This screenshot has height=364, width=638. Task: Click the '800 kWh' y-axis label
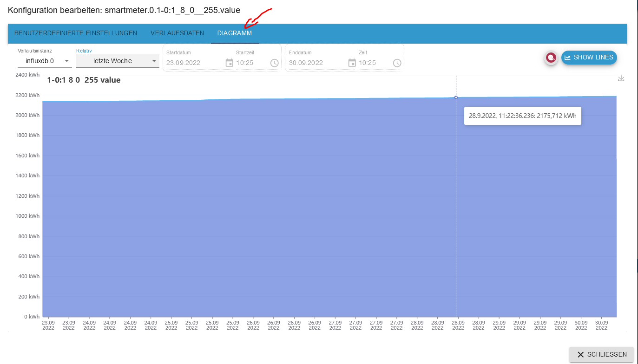tap(29, 236)
